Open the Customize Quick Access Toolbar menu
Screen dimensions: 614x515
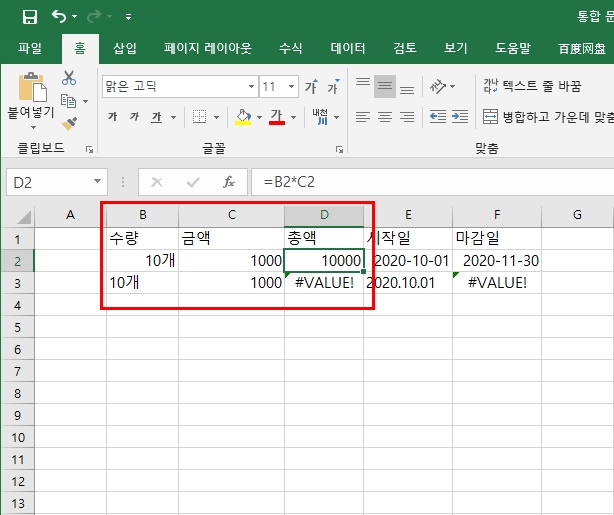[128, 17]
